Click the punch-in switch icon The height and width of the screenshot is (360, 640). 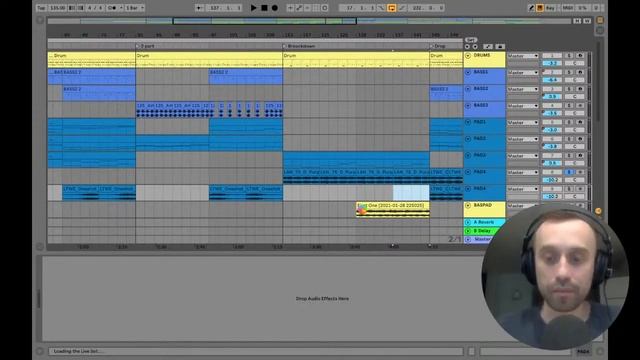coord(381,8)
